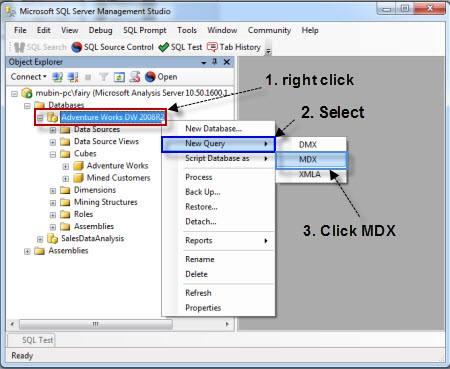
Task: Select the Mined Customers cube icon
Action: tap(78, 178)
